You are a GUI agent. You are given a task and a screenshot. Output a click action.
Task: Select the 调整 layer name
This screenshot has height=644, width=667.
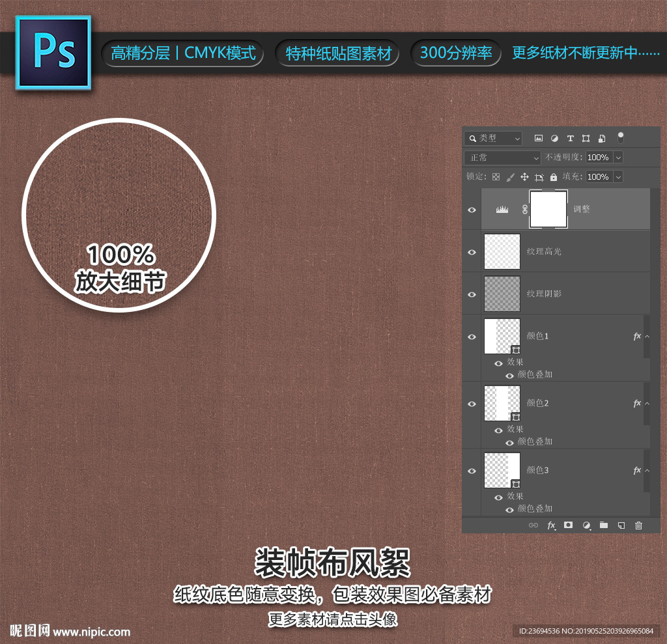point(582,209)
